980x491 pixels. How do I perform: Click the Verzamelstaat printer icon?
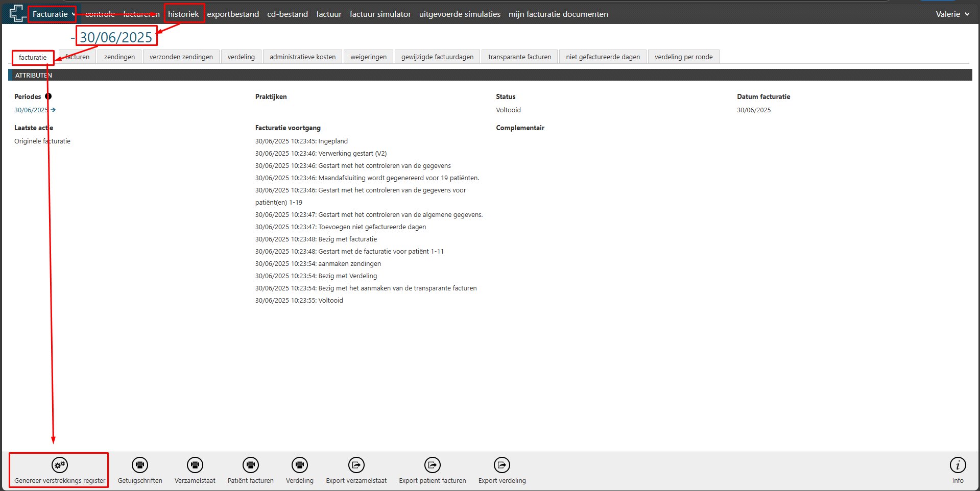[x=195, y=465]
